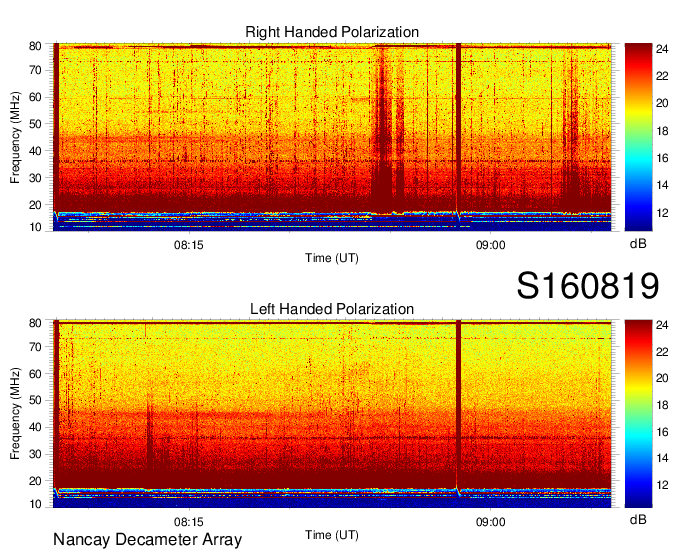
Task: Click the 24 value on the top color bar
Action: 662,49
